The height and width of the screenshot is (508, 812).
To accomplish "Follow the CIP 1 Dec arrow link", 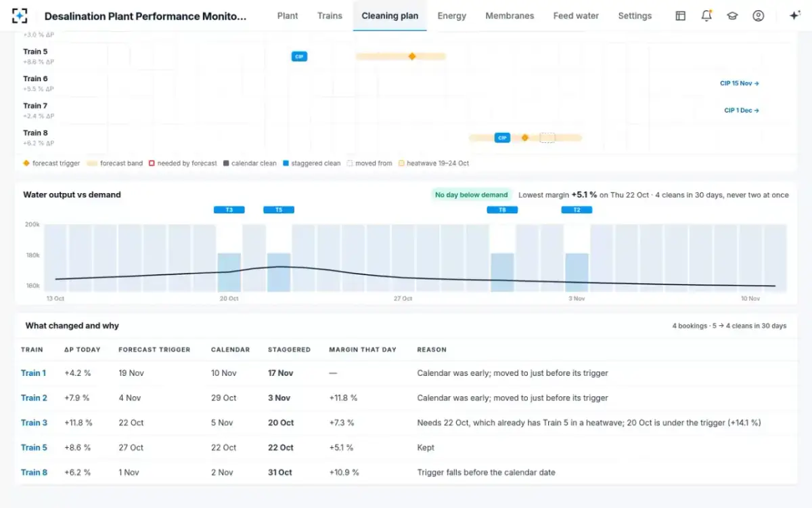I will point(742,110).
